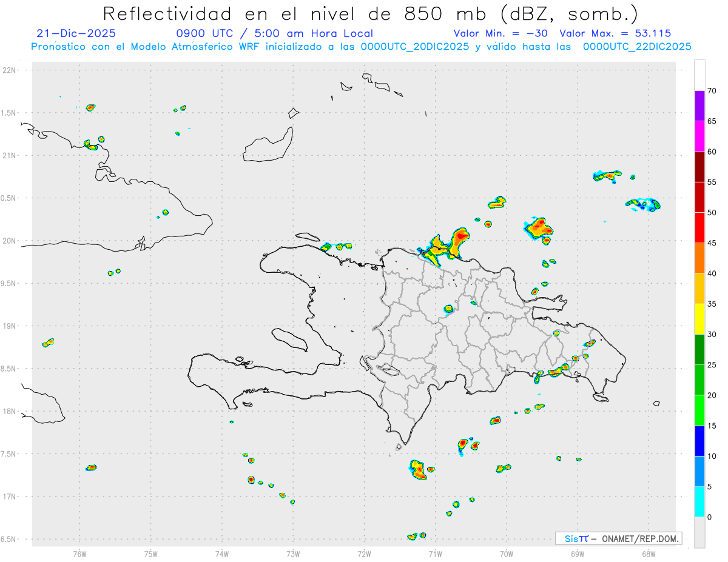The image size is (728, 562).
Task: Click the colorbar tick label '35'
Action: point(712,304)
